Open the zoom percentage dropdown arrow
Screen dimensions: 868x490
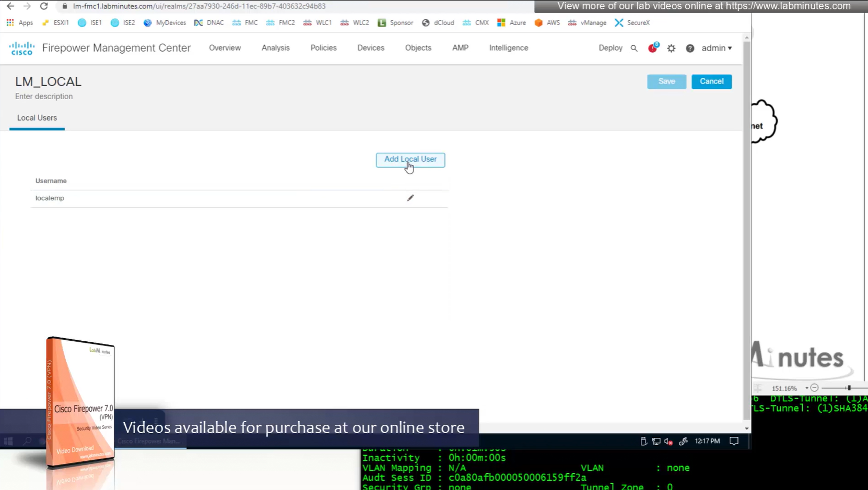[806, 388]
